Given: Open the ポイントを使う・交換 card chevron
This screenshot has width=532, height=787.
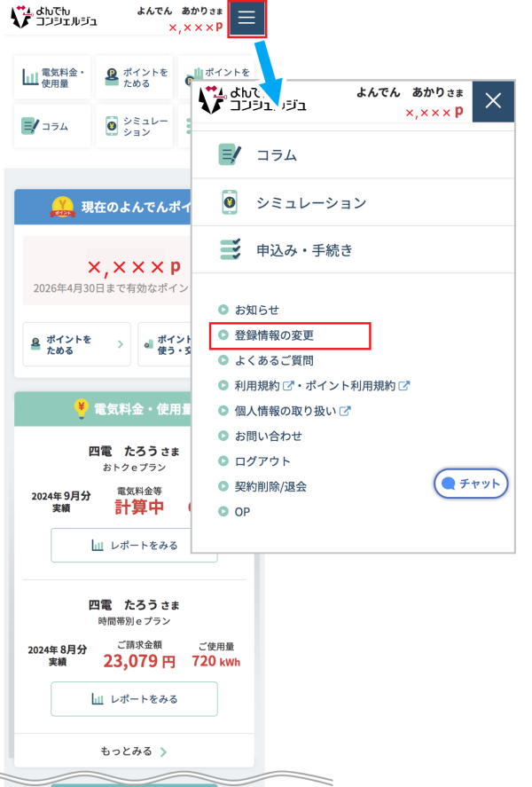Looking at the screenshot, I should 173,344.
